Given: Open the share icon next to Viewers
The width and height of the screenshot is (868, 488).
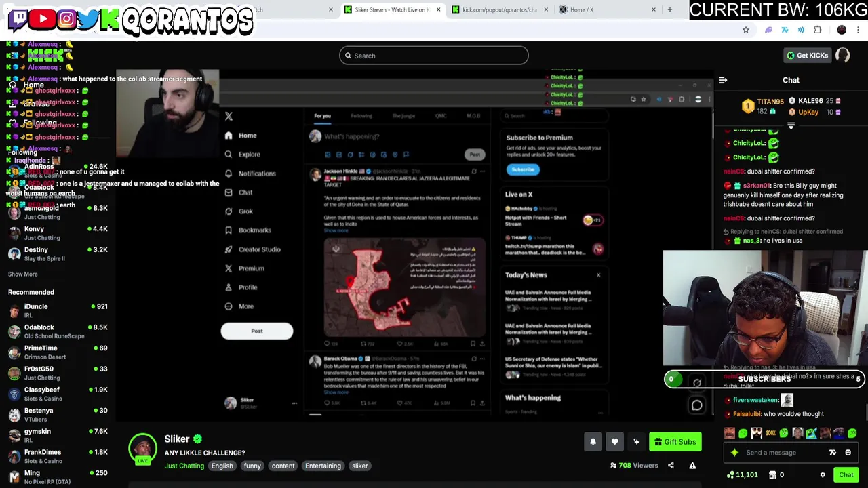Looking at the screenshot, I should pos(671,466).
